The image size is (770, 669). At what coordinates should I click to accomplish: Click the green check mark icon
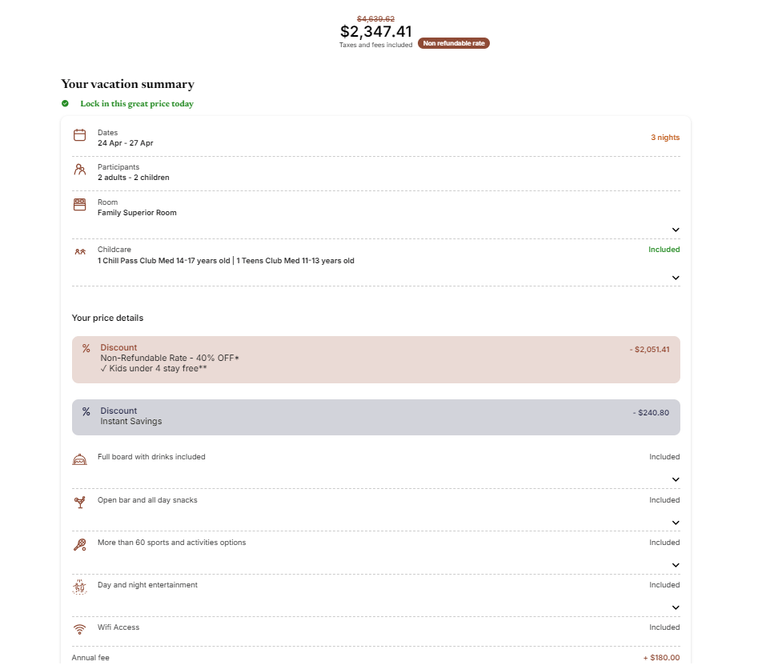(65, 103)
